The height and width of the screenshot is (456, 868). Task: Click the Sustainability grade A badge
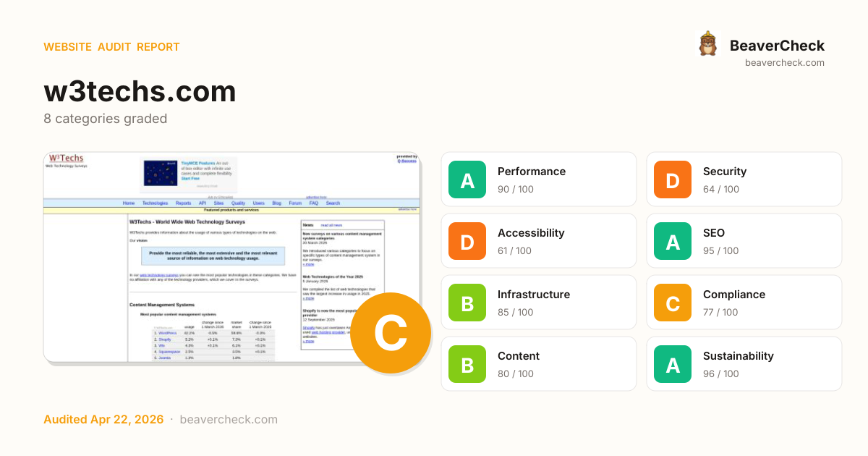pos(673,364)
